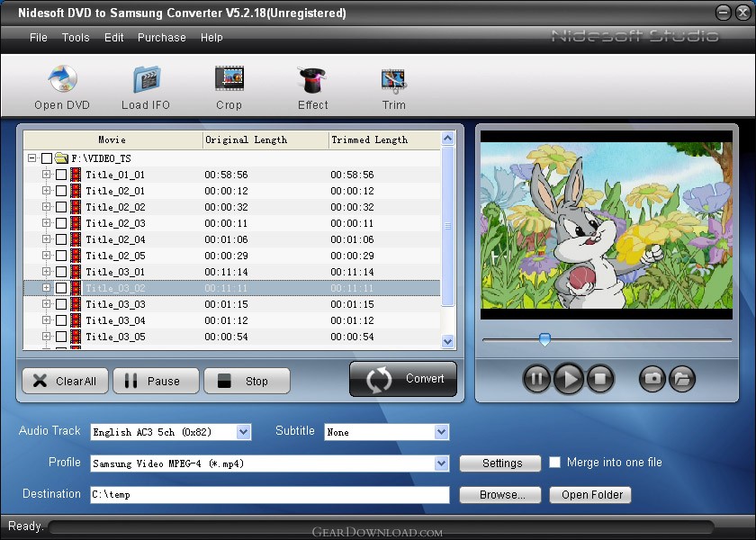Pause the preview player
The width and height of the screenshot is (756, 540).
click(x=536, y=379)
